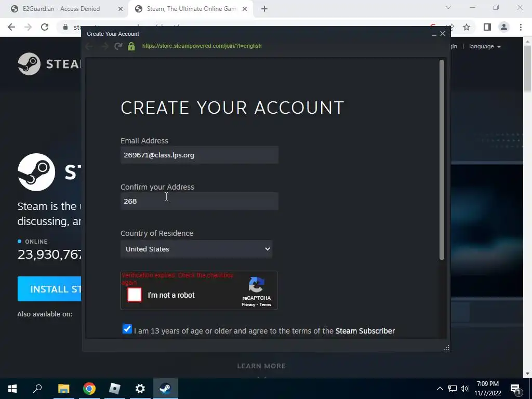Reload the Chrome page

(x=45, y=27)
